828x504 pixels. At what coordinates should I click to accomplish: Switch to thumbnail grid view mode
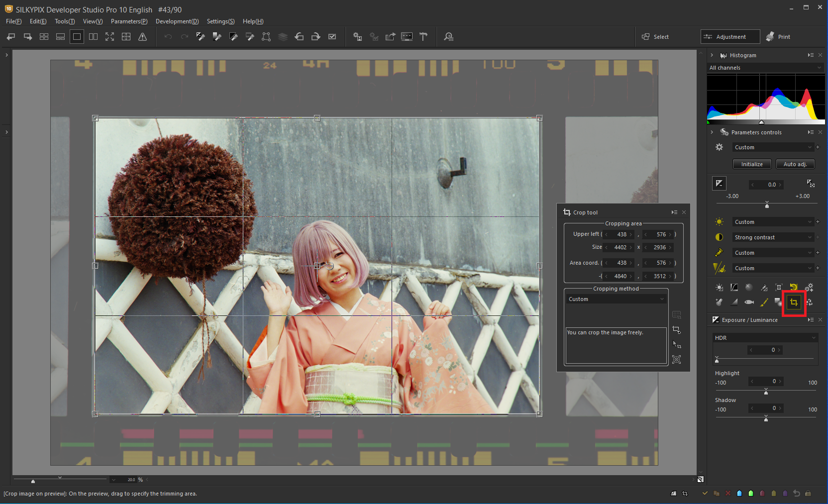(x=44, y=37)
